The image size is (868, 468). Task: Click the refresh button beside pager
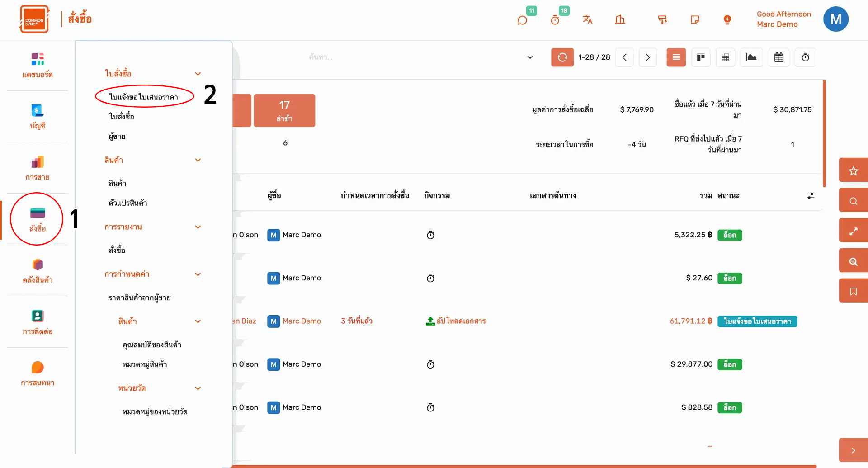[x=562, y=57]
